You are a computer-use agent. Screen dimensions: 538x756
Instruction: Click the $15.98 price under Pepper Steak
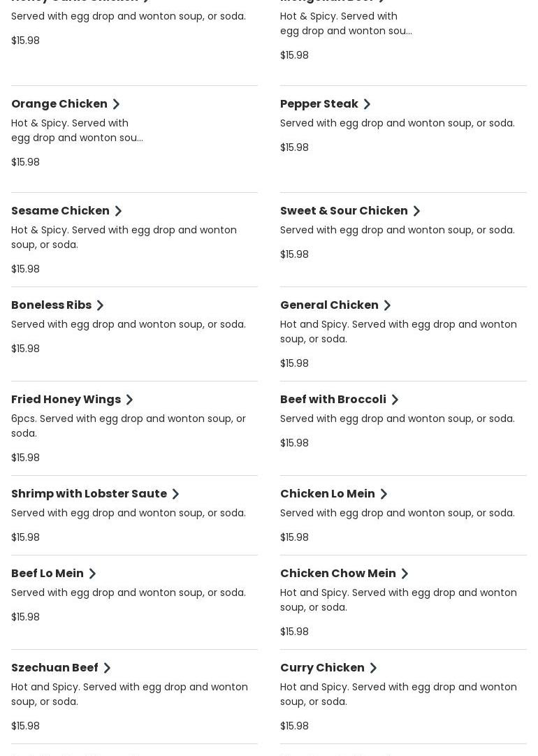(294, 147)
